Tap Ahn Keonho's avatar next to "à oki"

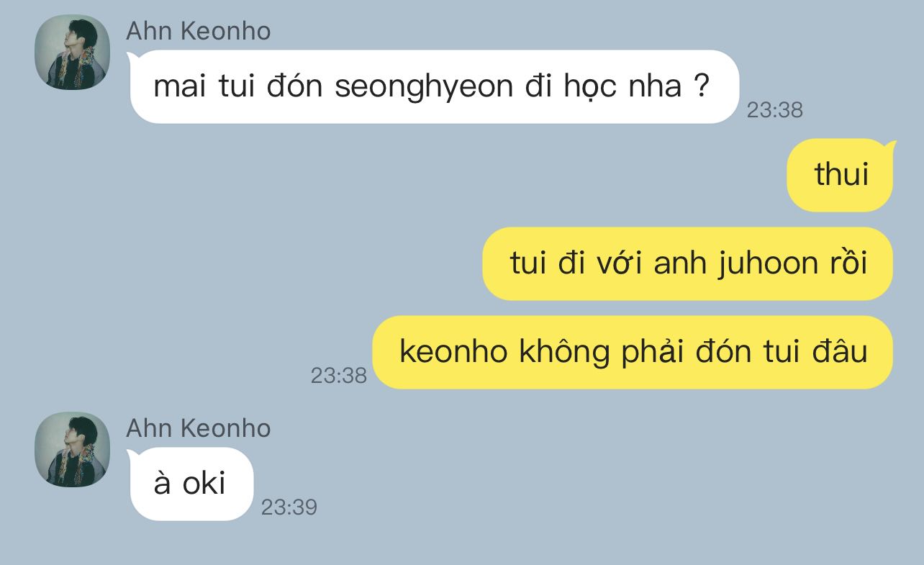(x=72, y=449)
